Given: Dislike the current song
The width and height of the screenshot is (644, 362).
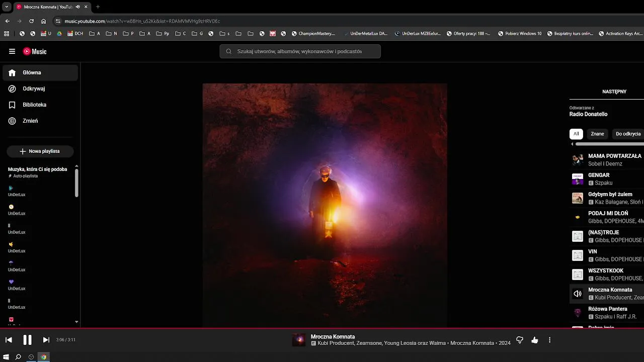Looking at the screenshot, I should 520,340.
